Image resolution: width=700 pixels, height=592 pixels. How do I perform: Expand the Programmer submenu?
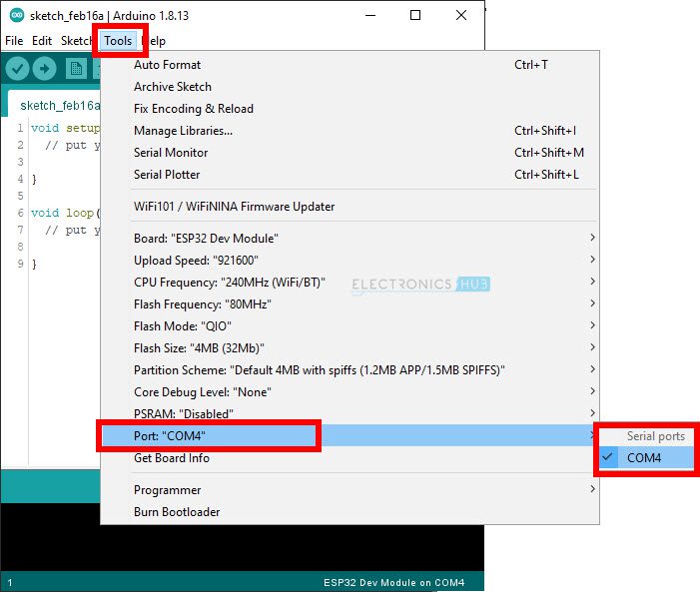[x=350, y=490]
